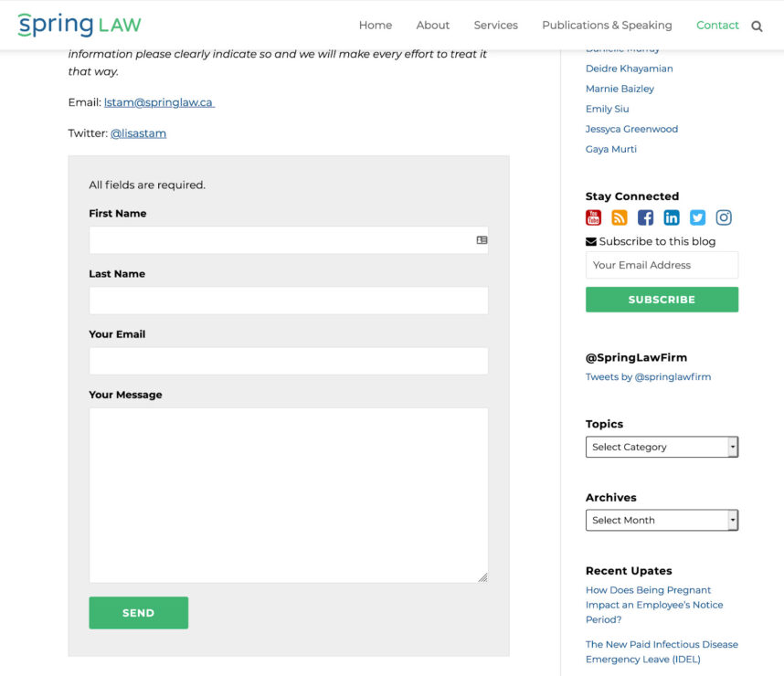Click the green SUBSCRIBE button
784x676 pixels.
coord(662,300)
